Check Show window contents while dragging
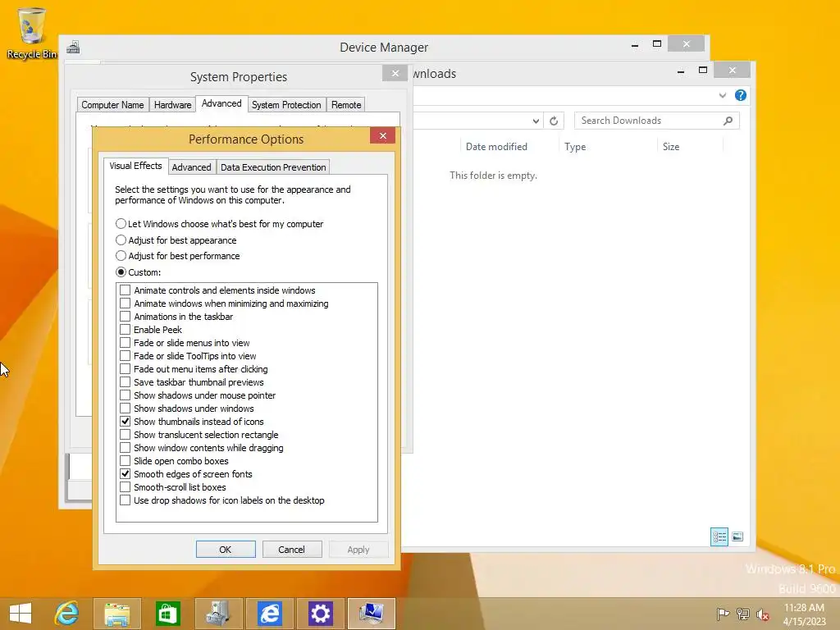The height and width of the screenshot is (630, 840). click(125, 448)
